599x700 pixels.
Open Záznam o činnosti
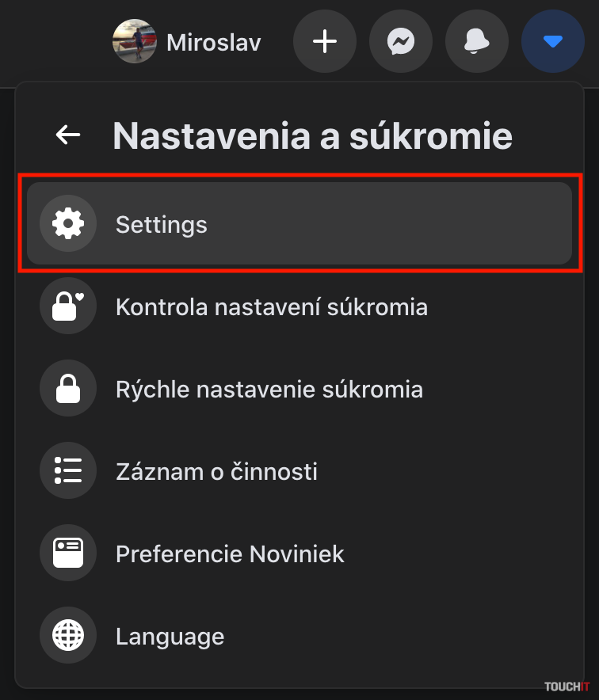point(216,472)
